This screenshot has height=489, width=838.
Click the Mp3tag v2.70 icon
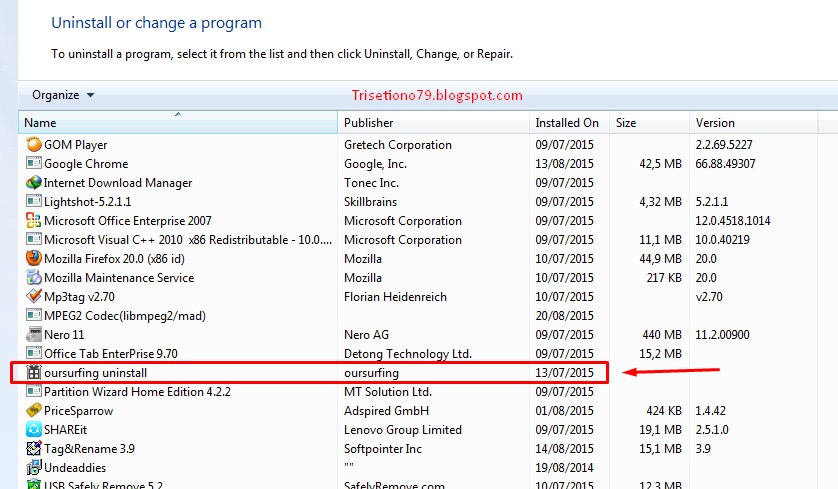(x=34, y=297)
